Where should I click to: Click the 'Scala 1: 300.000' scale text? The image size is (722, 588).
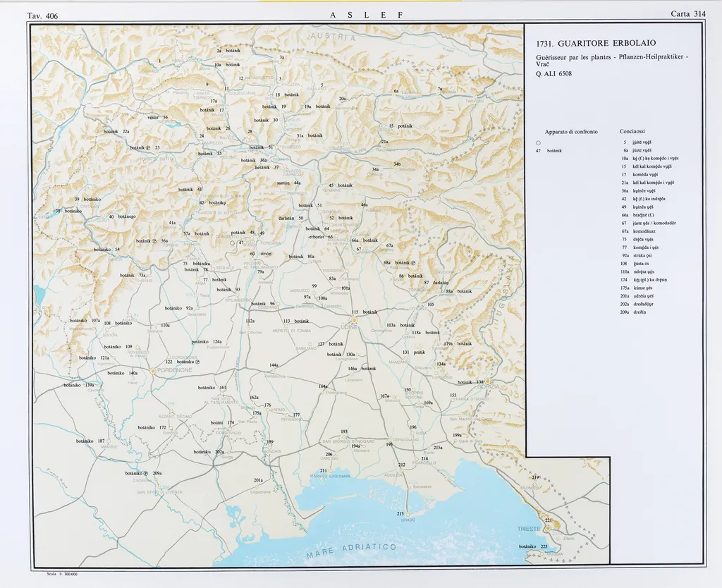pos(61,574)
